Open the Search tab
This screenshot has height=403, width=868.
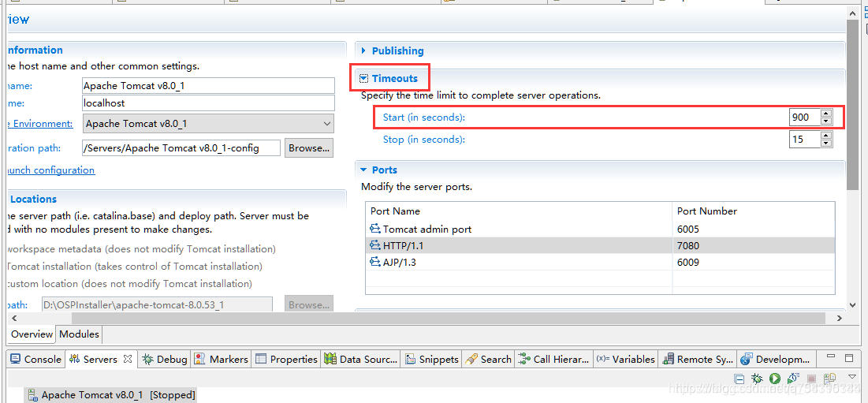[489, 360]
